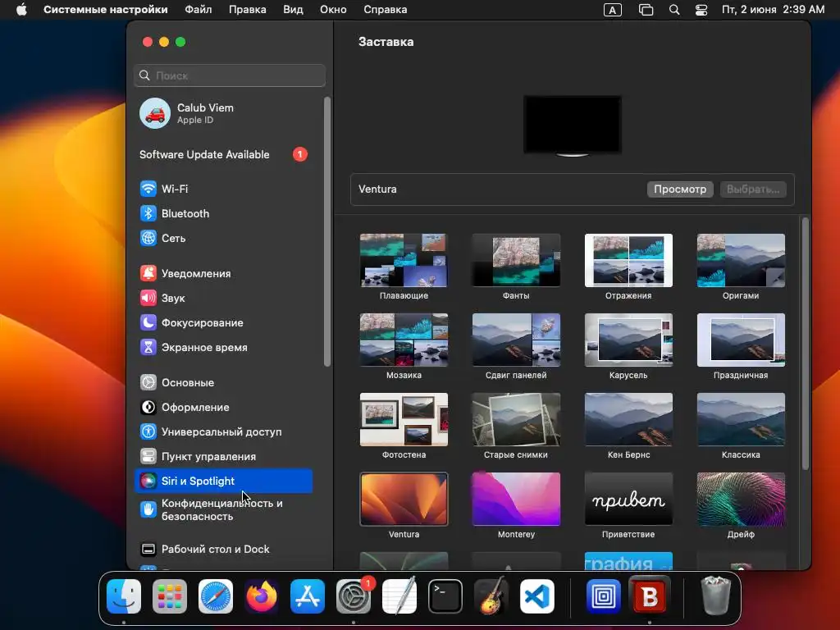Open the Apple menu

point(21,10)
